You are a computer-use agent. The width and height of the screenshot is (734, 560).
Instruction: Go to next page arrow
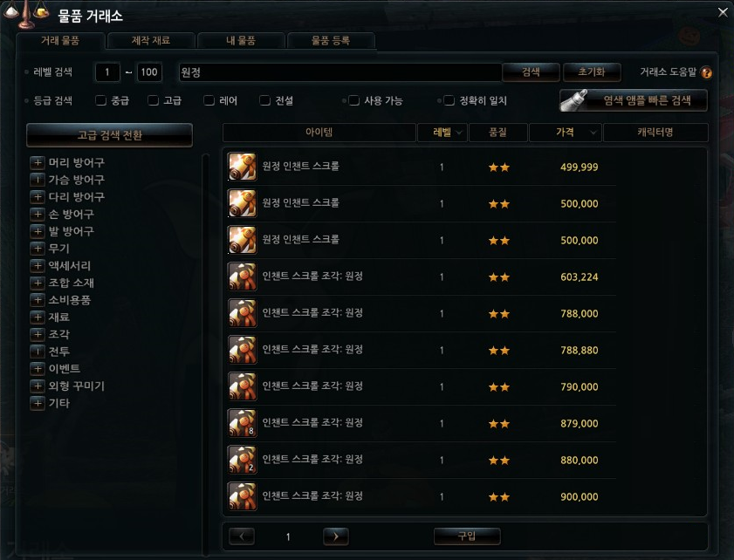[336, 536]
